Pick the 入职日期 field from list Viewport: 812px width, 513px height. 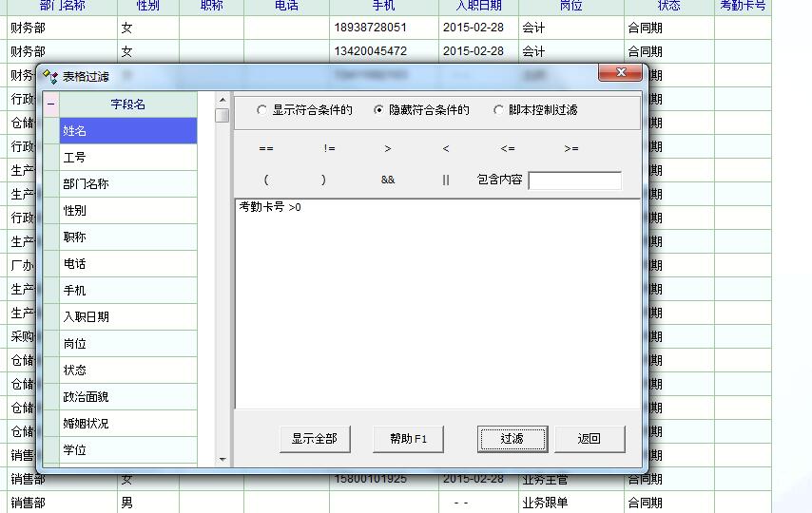click(127, 317)
